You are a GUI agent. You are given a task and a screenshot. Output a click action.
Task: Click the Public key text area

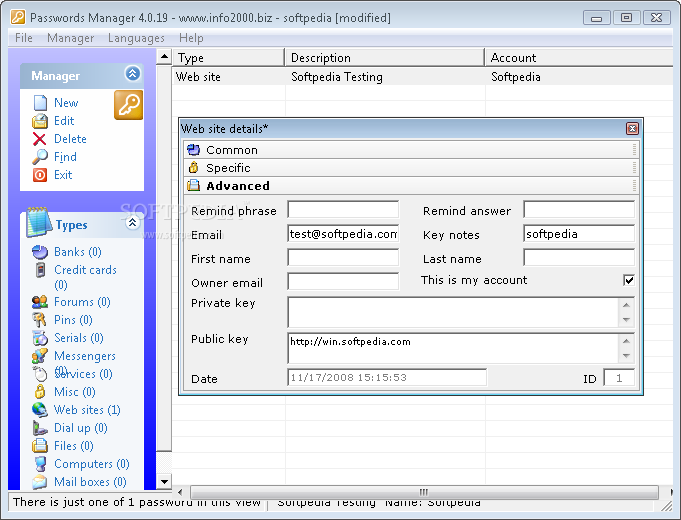[453, 348]
